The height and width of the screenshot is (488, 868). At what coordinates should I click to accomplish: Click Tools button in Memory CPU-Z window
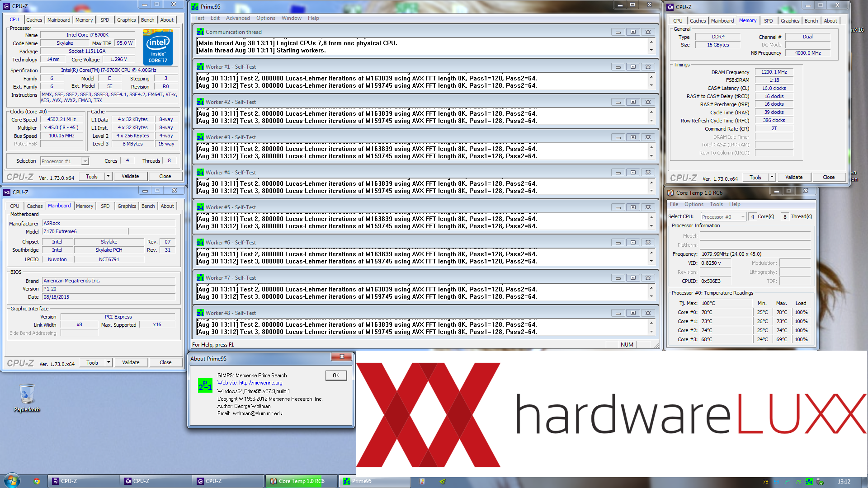tap(755, 177)
